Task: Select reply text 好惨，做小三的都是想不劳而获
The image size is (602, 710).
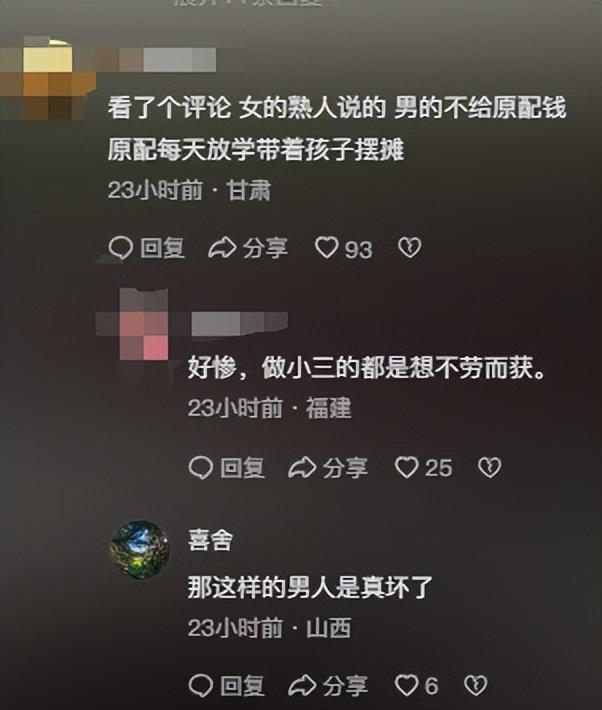Action: pos(366,368)
